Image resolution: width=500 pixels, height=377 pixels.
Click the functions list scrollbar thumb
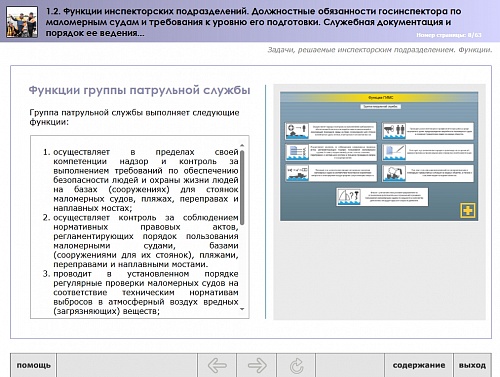pyautogui.click(x=242, y=187)
